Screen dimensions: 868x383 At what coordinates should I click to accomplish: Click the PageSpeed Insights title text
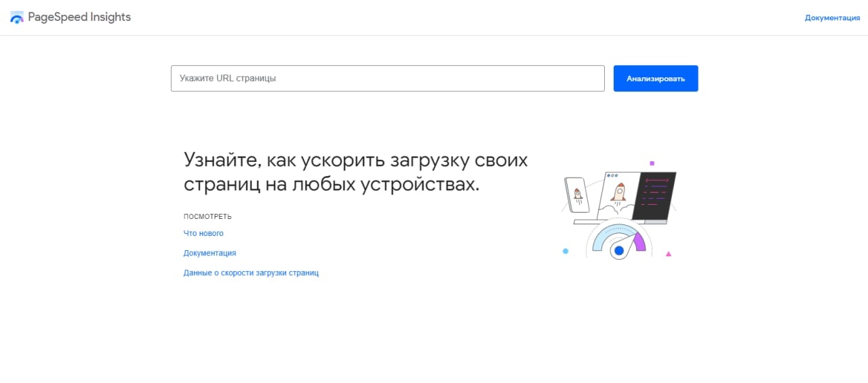(x=79, y=18)
